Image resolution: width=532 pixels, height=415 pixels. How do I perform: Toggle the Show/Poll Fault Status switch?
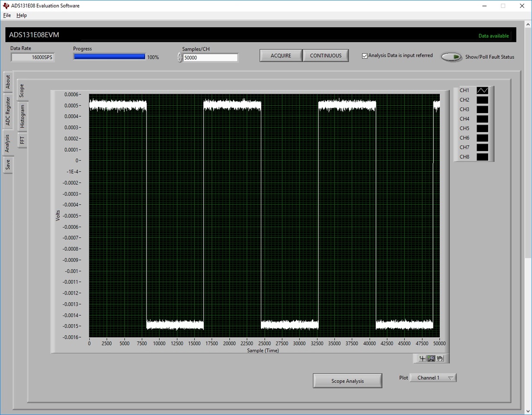click(452, 57)
